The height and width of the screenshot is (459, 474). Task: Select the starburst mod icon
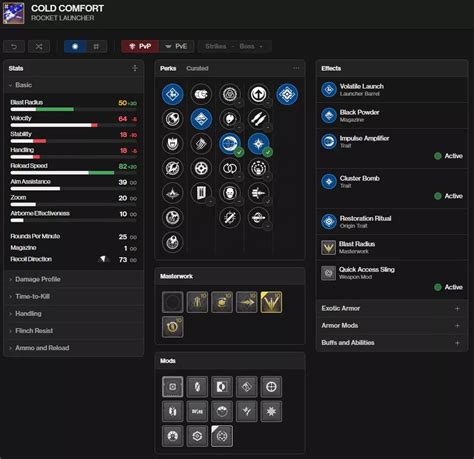point(271,411)
